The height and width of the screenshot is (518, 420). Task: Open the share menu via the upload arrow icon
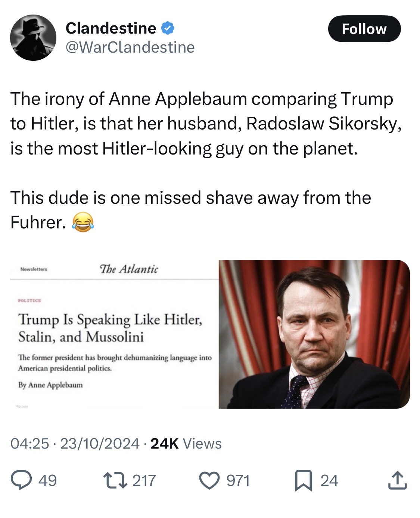(x=397, y=480)
